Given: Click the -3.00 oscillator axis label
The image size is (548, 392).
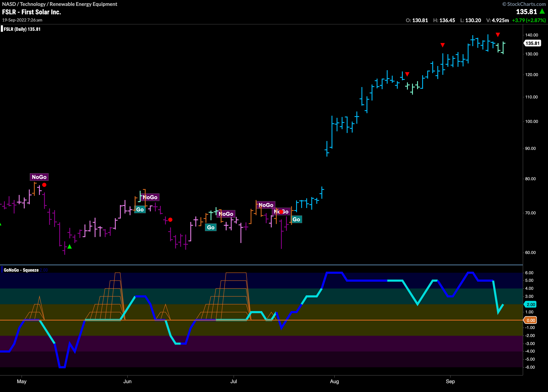Looking at the screenshot, I should [x=530, y=344].
